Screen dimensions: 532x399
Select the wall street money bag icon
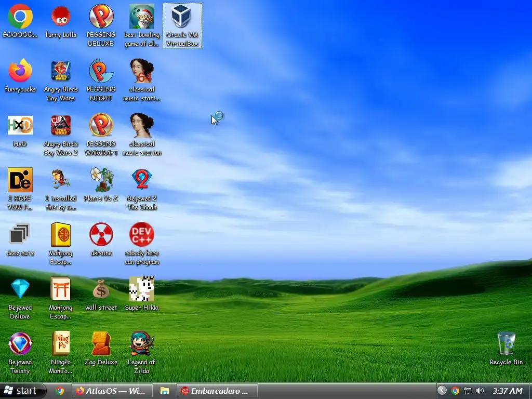[x=101, y=289]
